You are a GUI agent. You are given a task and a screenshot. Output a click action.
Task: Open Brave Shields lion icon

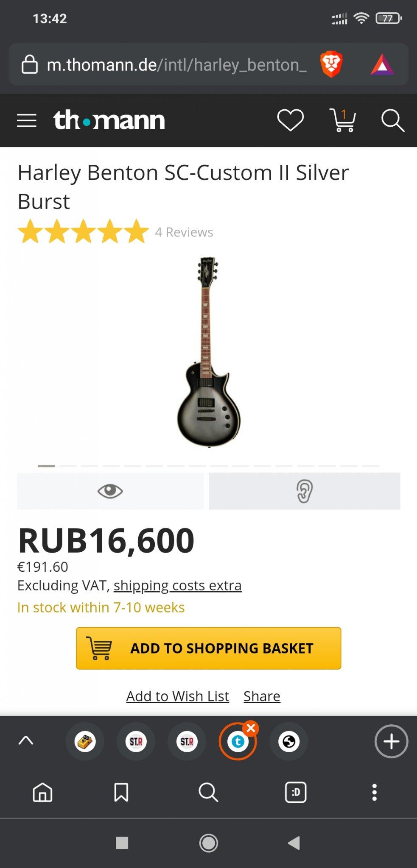coord(331,65)
